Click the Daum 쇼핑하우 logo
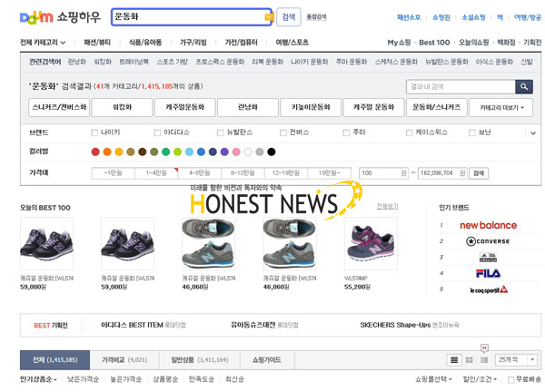545x392 pixels. (x=60, y=16)
